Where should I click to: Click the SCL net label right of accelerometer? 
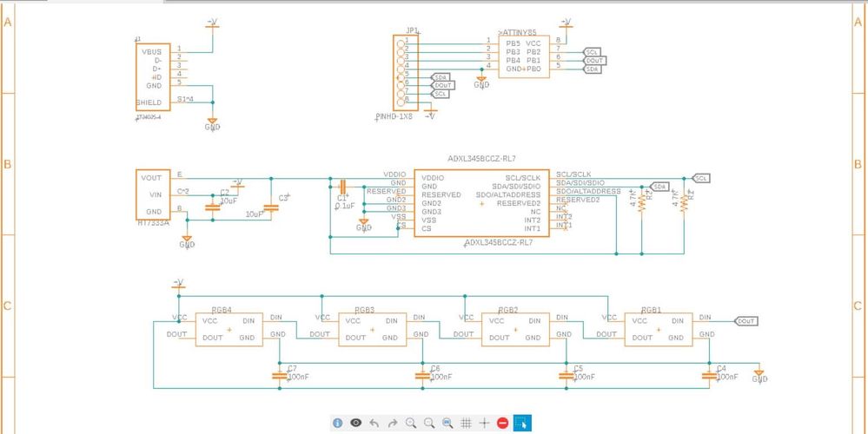pos(701,178)
